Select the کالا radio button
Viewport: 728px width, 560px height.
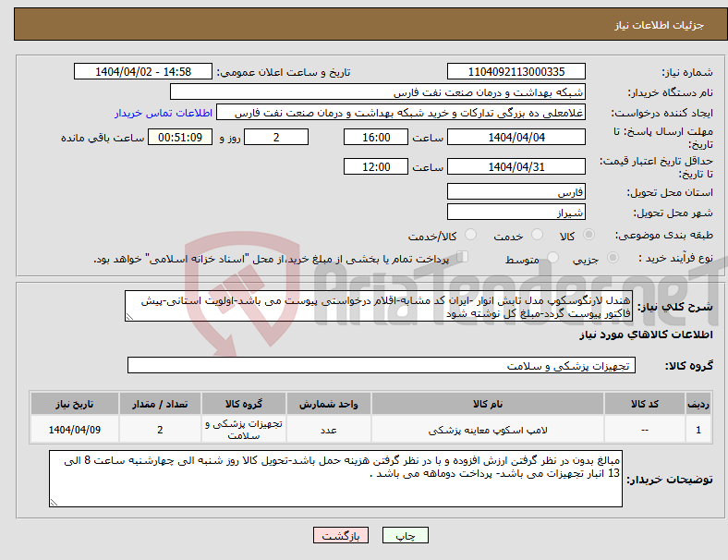[x=588, y=235]
